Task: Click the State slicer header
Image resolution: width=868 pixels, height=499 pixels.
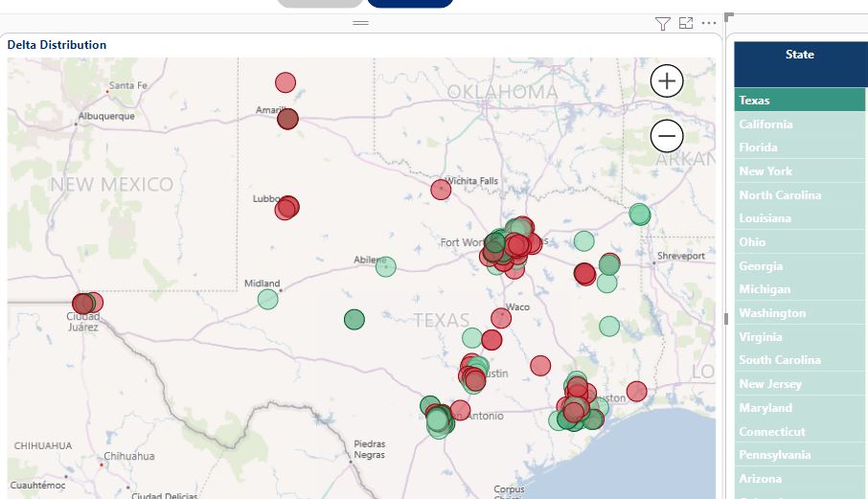Action: coord(799,63)
